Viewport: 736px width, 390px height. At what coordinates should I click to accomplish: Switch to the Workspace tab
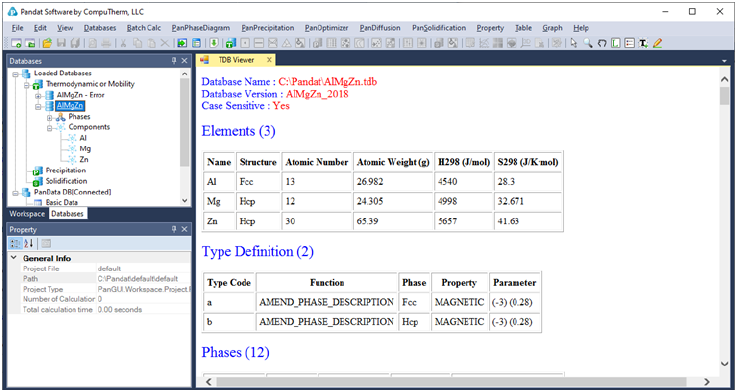(x=27, y=214)
